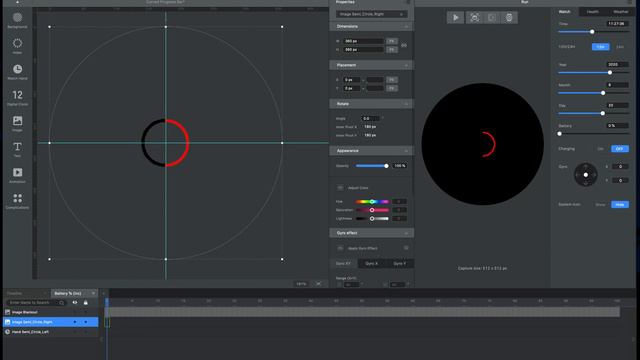Click the third icon button in Run toolbar
This screenshot has width=640, height=360.
point(492,18)
